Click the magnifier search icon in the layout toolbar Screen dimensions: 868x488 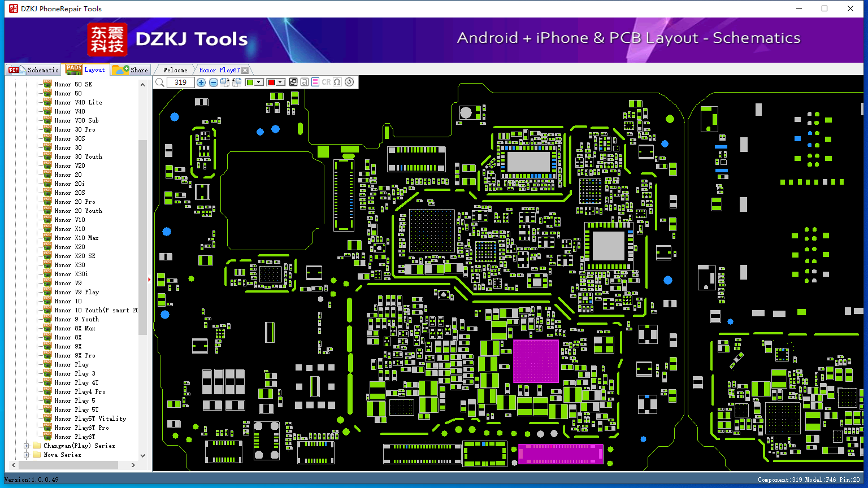coord(160,82)
